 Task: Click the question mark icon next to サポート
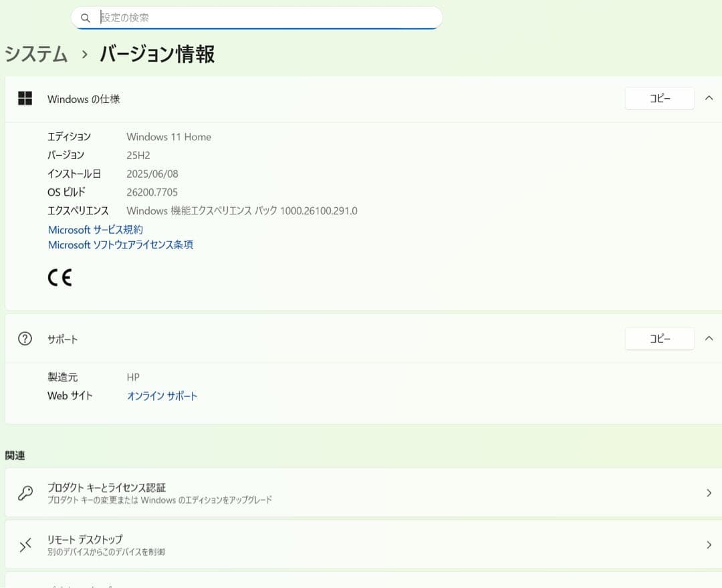pyautogui.click(x=25, y=338)
